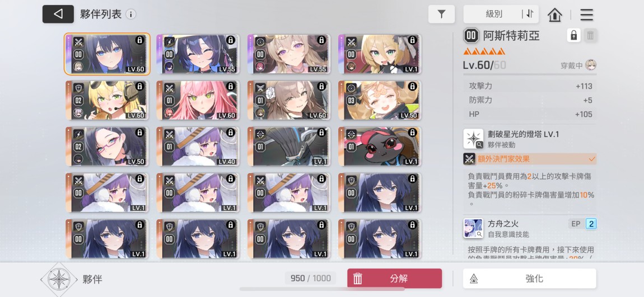Inspect 劃破星光的燈塔 passive skill icon

(473, 139)
